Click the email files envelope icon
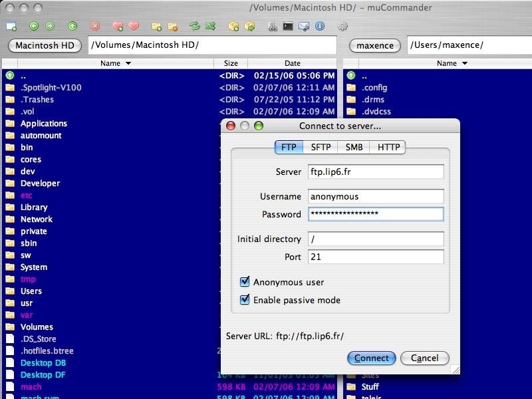This screenshot has height=399, width=532. click(x=304, y=27)
